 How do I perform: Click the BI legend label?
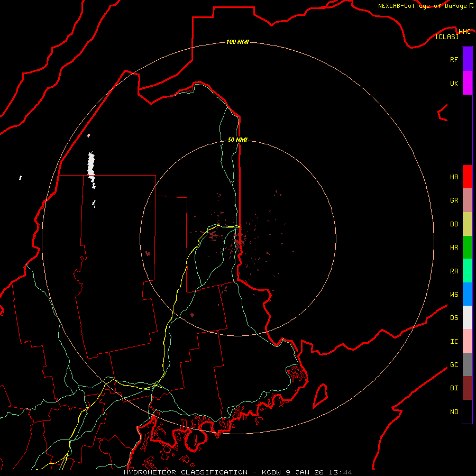pos(454,388)
